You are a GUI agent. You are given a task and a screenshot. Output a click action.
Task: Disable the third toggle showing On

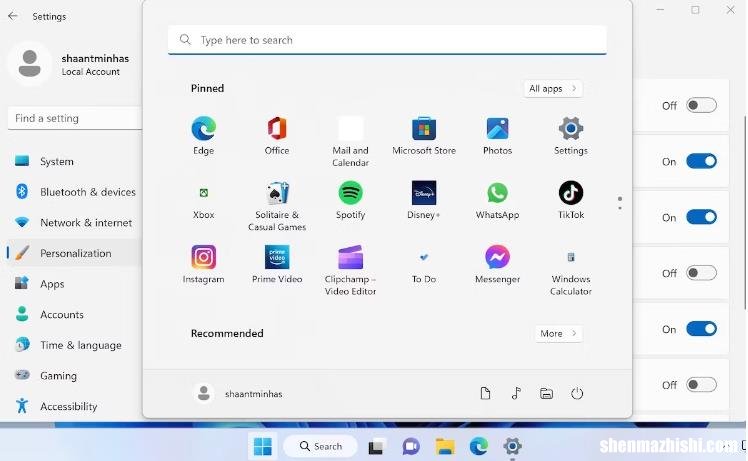click(701, 217)
